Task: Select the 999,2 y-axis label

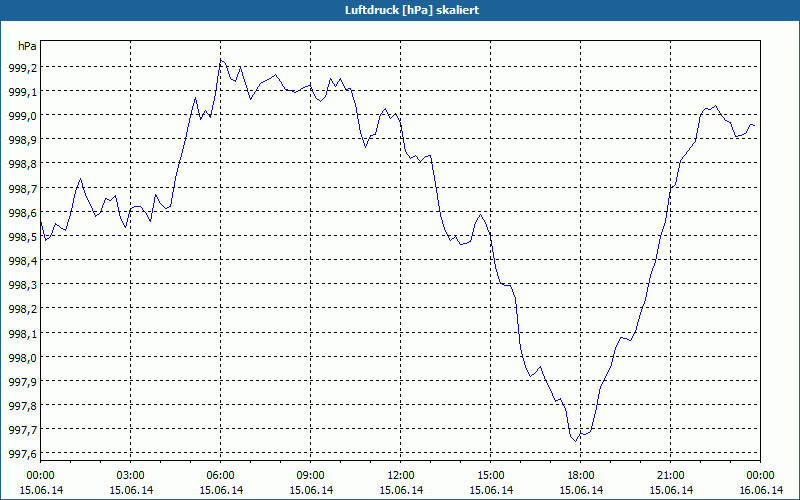Action: [22, 67]
